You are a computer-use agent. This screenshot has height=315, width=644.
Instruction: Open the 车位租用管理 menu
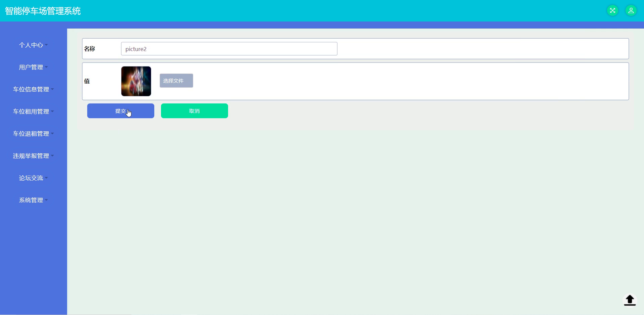pos(34,111)
